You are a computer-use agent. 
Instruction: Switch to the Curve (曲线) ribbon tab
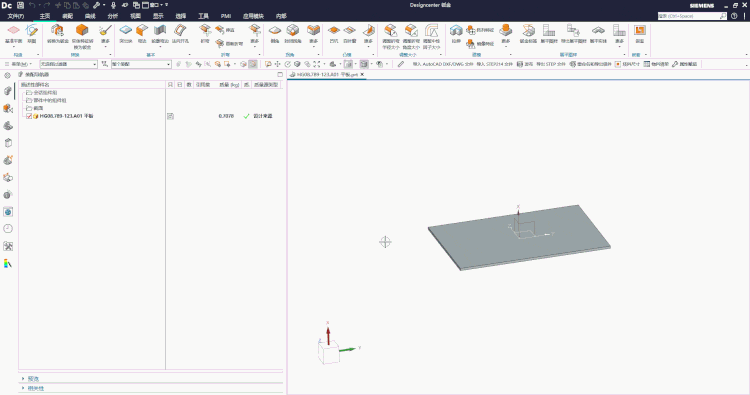pyautogui.click(x=90, y=16)
